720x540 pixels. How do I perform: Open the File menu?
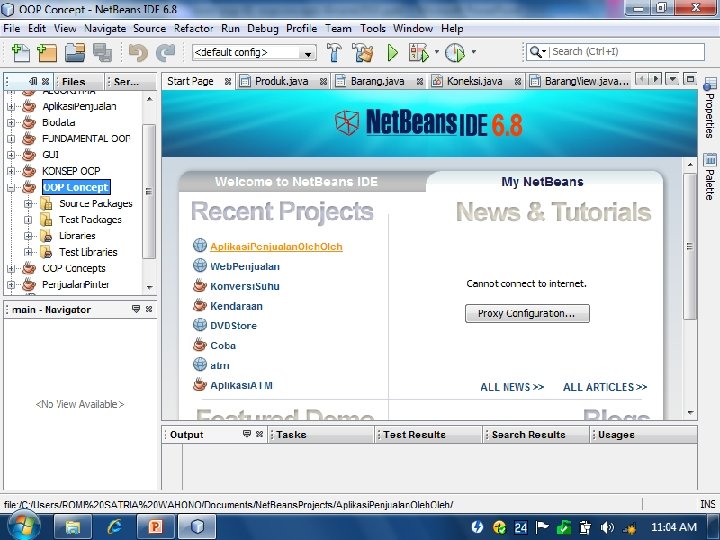[11, 28]
